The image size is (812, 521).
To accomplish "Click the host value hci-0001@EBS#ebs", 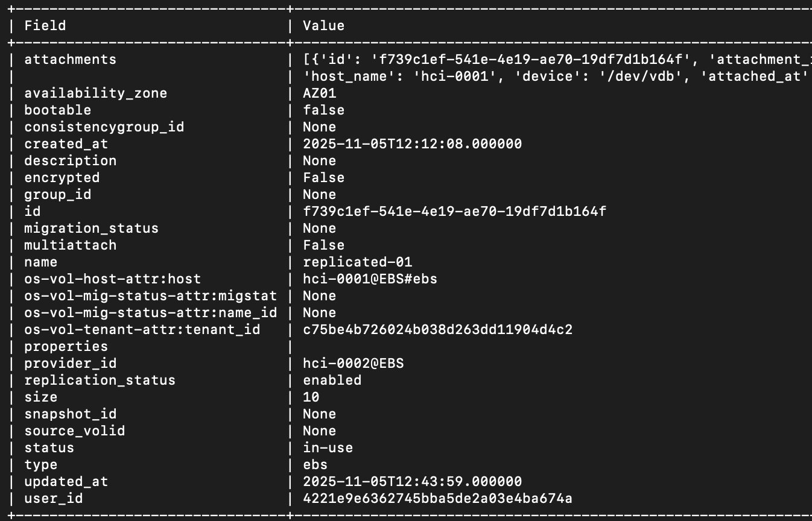I will 370,279.
